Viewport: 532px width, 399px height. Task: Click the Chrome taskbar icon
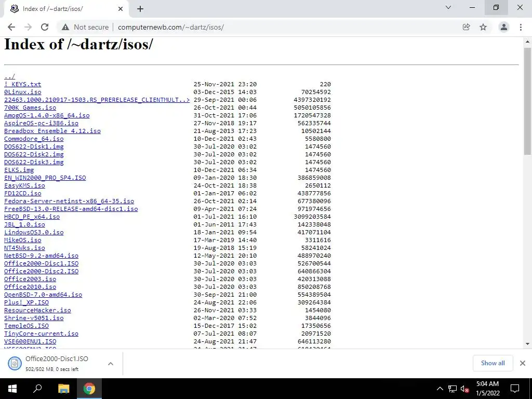[x=89, y=389]
